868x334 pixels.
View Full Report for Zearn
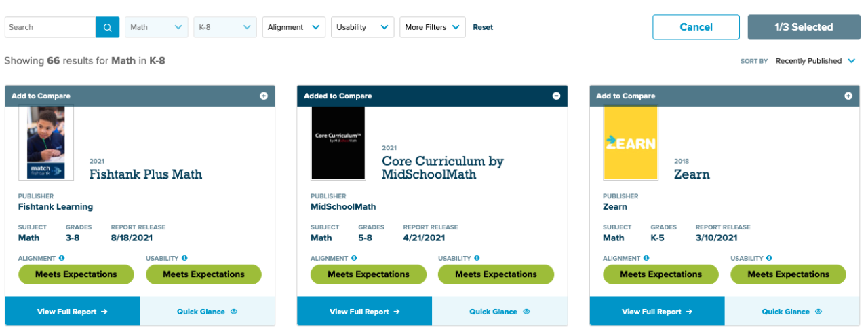657,312
